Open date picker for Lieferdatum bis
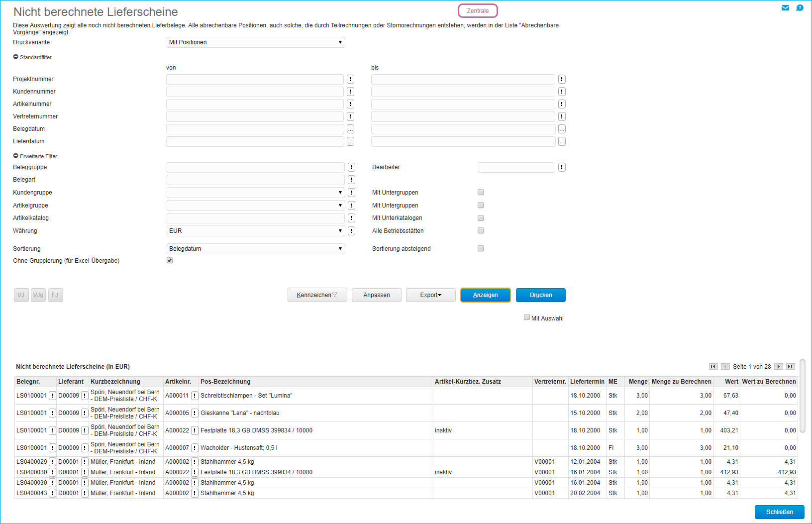 562,141
